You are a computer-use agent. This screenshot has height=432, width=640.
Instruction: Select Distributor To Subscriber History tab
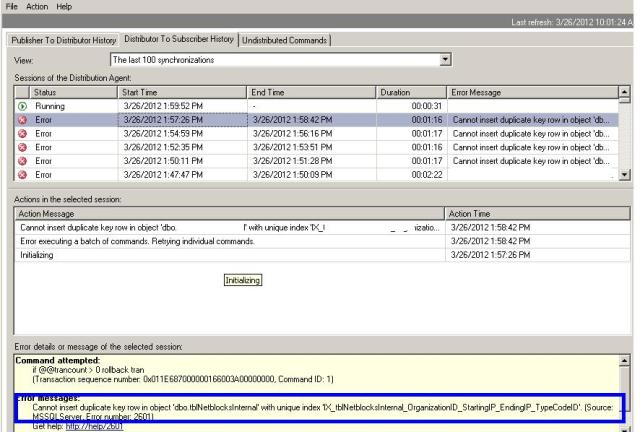[179, 39]
